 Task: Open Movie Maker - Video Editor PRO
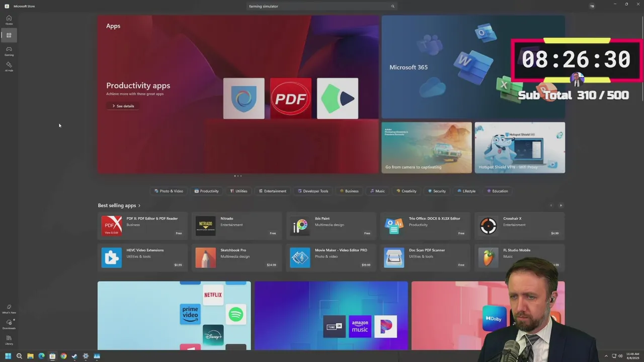(x=331, y=258)
